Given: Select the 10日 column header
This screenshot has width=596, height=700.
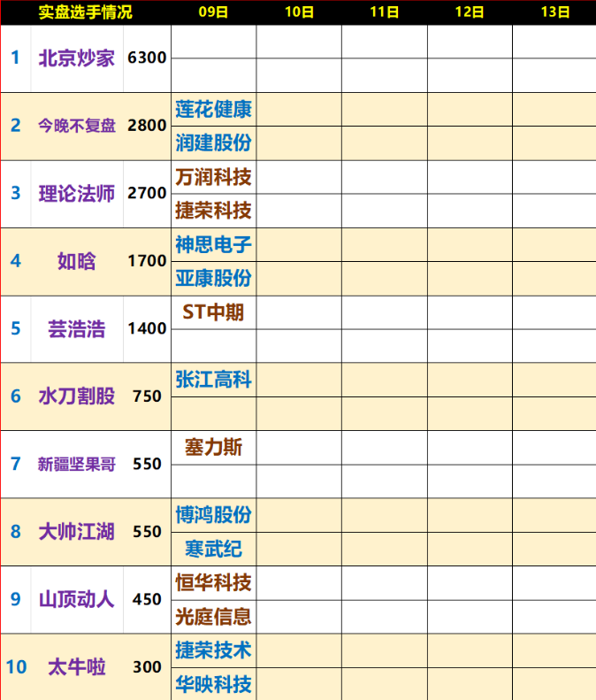Looking at the screenshot, I should tap(299, 12).
